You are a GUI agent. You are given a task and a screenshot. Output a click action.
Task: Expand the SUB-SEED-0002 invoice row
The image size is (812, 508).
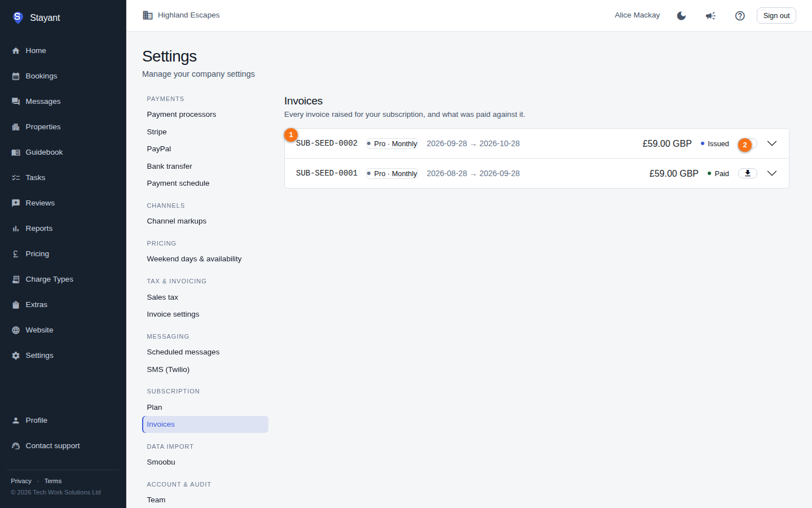[772, 143]
